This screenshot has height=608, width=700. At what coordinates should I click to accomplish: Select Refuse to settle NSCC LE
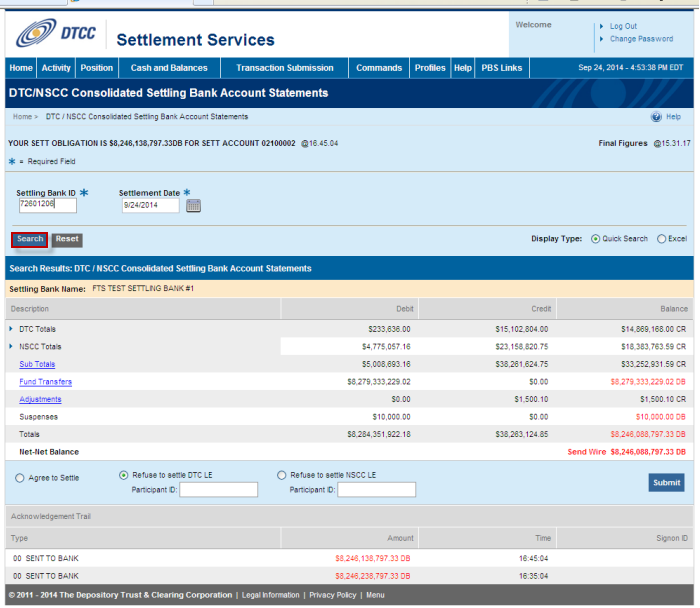pos(281,475)
